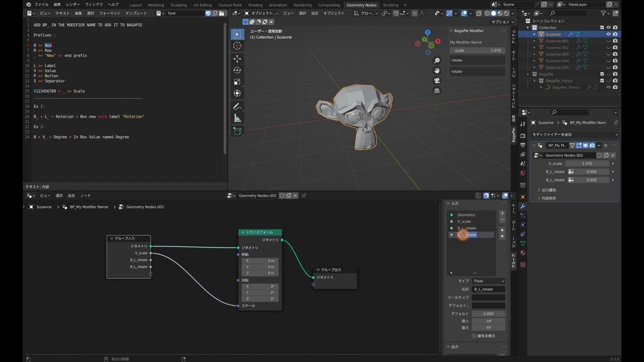Image resolution: width=644 pixels, height=362 pixels.
Task: Switch to the Scripting workspace tab
Action: (390, 5)
